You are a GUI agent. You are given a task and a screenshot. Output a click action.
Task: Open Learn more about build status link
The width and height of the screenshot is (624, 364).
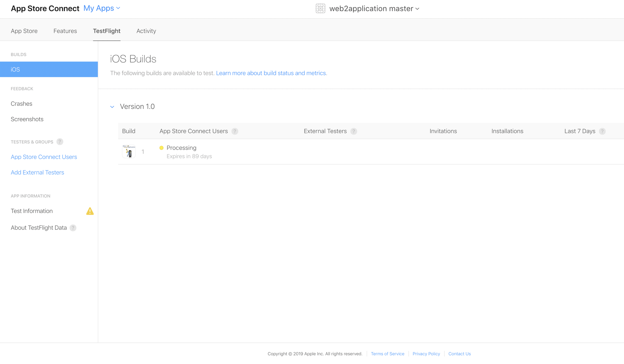pos(271,73)
